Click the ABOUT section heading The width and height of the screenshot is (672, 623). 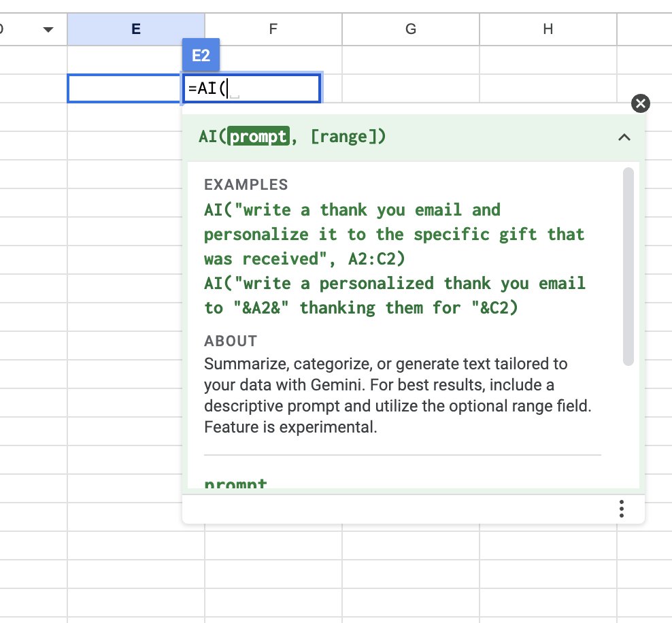[224, 341]
